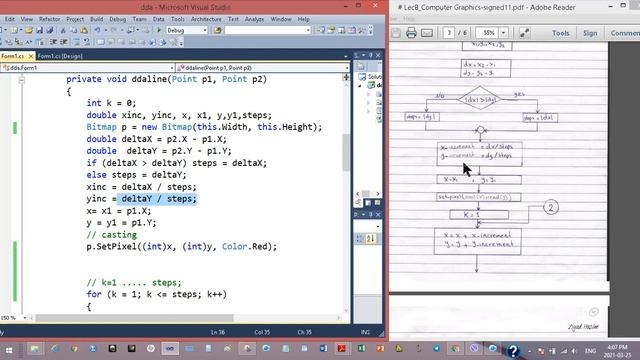Click the Ln 36 status bar entry
The image size is (640, 360).
(x=218, y=332)
